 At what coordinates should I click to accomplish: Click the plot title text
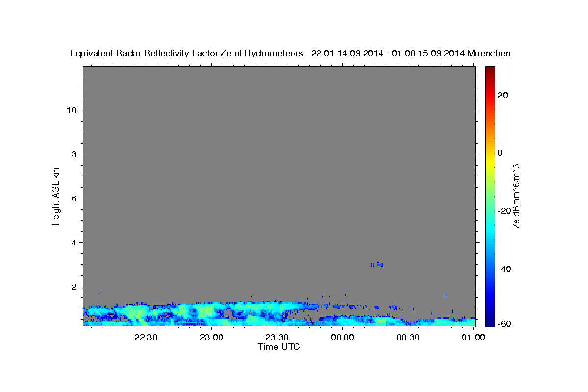pos(290,54)
